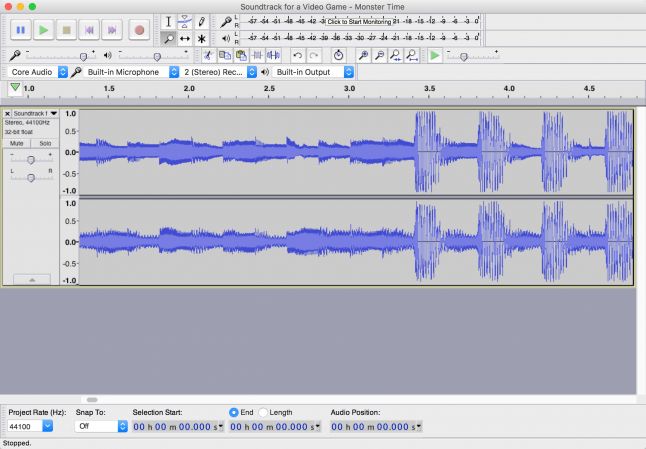Mute the Soundtrack track
646x449 pixels.
tap(17, 143)
